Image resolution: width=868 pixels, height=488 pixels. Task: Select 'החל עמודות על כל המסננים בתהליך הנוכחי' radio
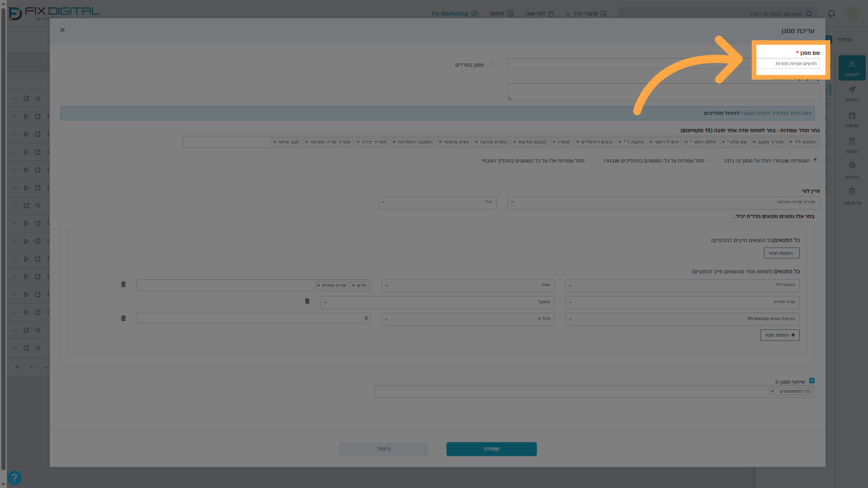[590, 160]
